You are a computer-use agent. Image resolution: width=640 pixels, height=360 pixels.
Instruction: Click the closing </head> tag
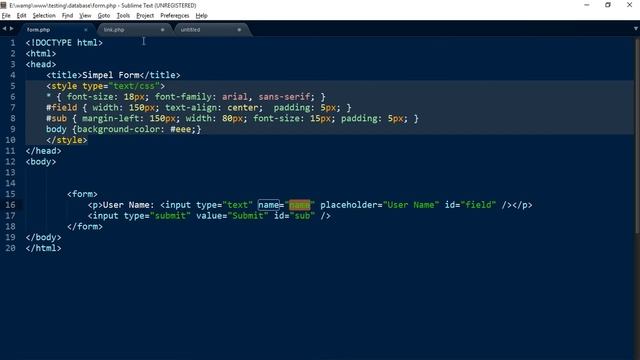43,151
